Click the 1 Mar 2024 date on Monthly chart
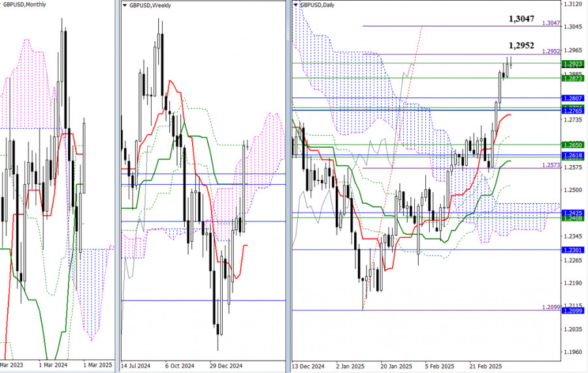 [x=54, y=365]
